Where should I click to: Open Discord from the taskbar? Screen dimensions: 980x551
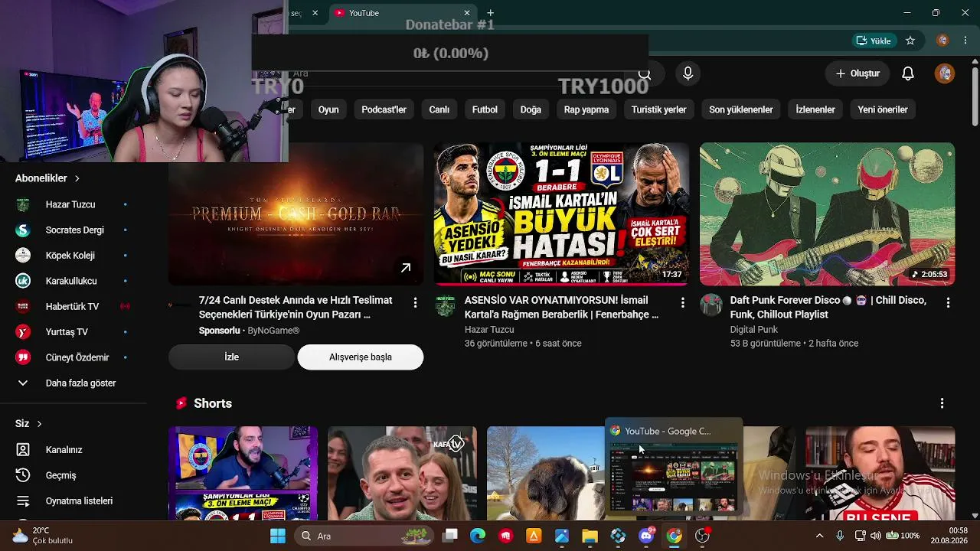pyautogui.click(x=646, y=536)
